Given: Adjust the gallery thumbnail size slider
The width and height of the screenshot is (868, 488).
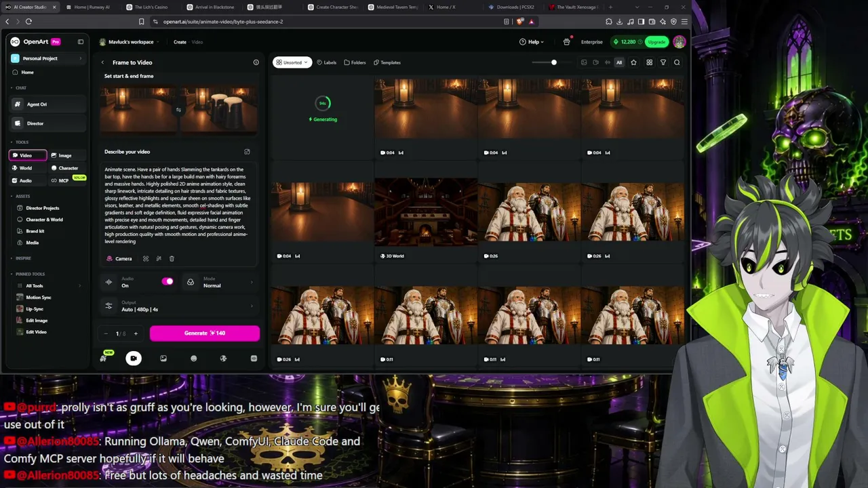Looking at the screenshot, I should (553, 62).
